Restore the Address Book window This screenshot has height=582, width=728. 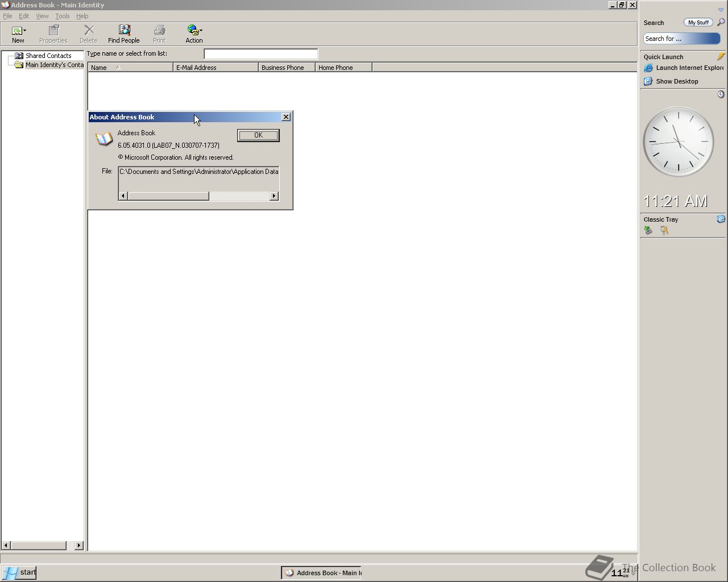tap(622, 5)
